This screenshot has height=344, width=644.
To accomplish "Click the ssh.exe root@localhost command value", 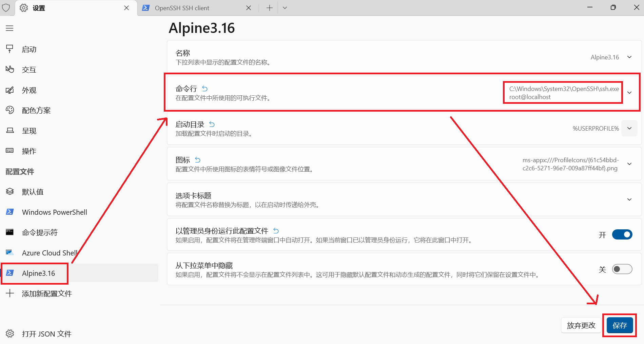I will [564, 93].
